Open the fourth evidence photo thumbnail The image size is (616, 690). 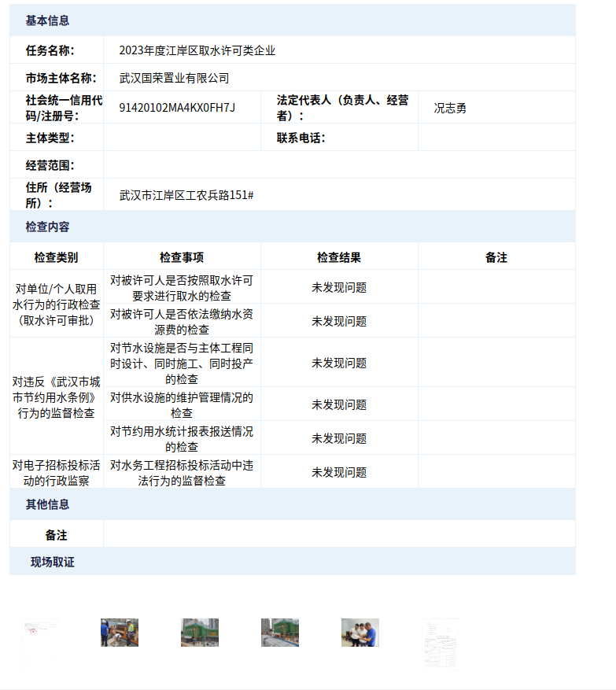coord(280,633)
